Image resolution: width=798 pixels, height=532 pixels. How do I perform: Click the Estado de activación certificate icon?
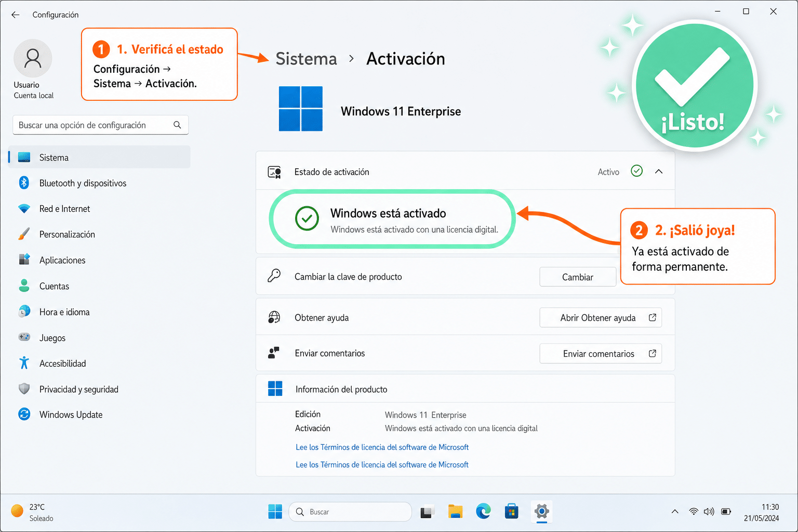[x=274, y=172]
